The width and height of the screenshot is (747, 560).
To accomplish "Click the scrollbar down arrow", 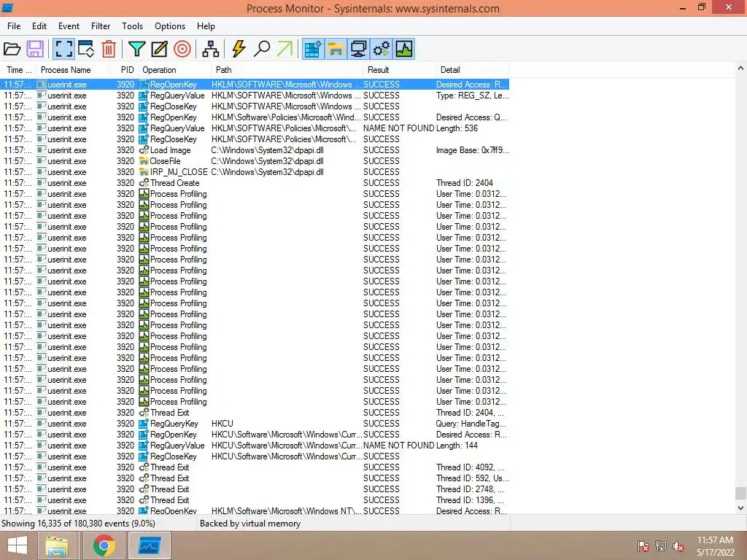I will (740, 508).
